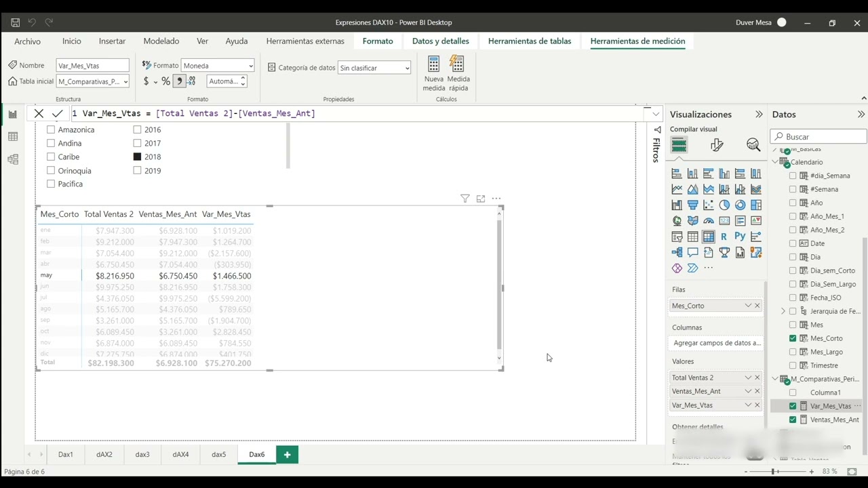
Task: Click the Buscar field search box
Action: click(819, 137)
